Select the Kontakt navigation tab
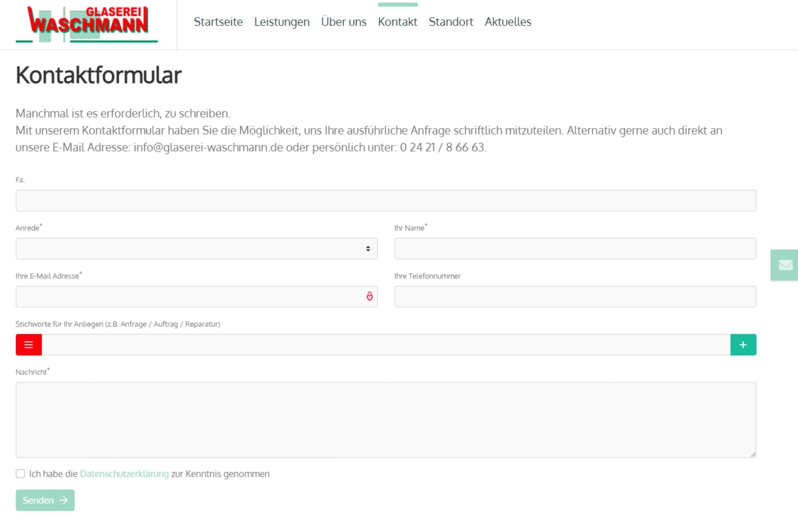Image resolution: width=798 pixels, height=532 pixels. coord(397,22)
